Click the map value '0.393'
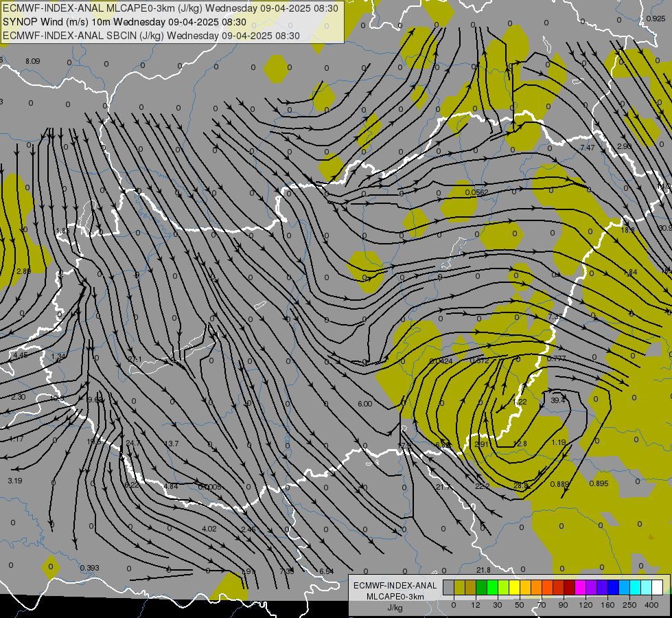Image resolution: width=672 pixels, height=618 pixels. pyautogui.click(x=89, y=568)
